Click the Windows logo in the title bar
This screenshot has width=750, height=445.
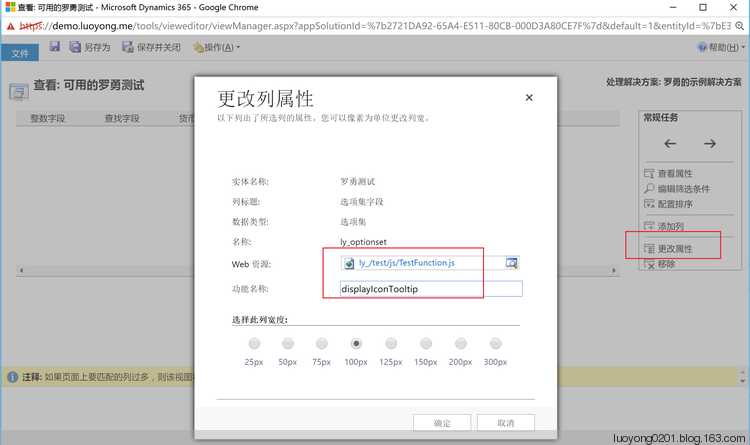[x=11, y=7]
